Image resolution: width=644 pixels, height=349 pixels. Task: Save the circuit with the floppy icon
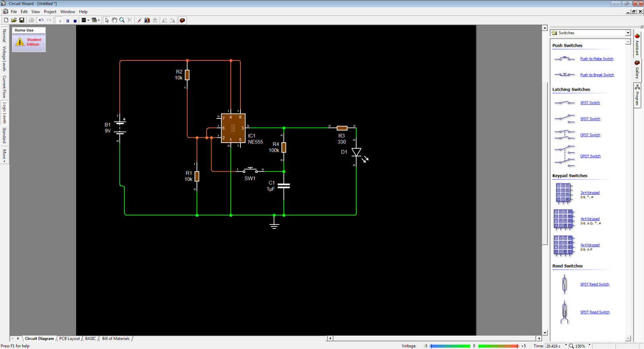coord(22,20)
